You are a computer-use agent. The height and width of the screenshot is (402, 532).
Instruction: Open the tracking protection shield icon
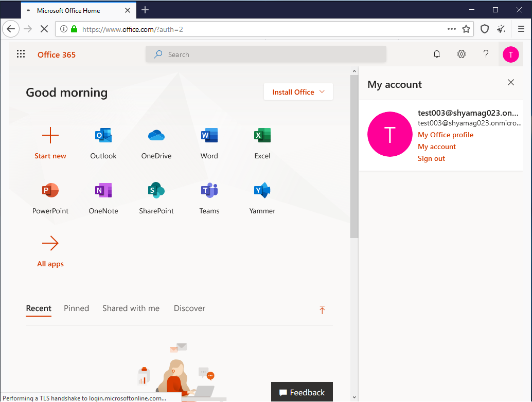click(485, 29)
